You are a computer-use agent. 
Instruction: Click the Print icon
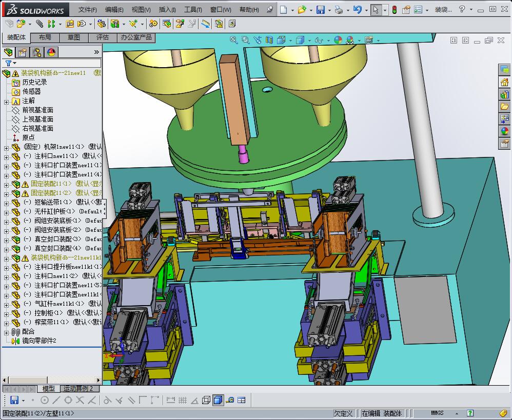click(x=339, y=10)
